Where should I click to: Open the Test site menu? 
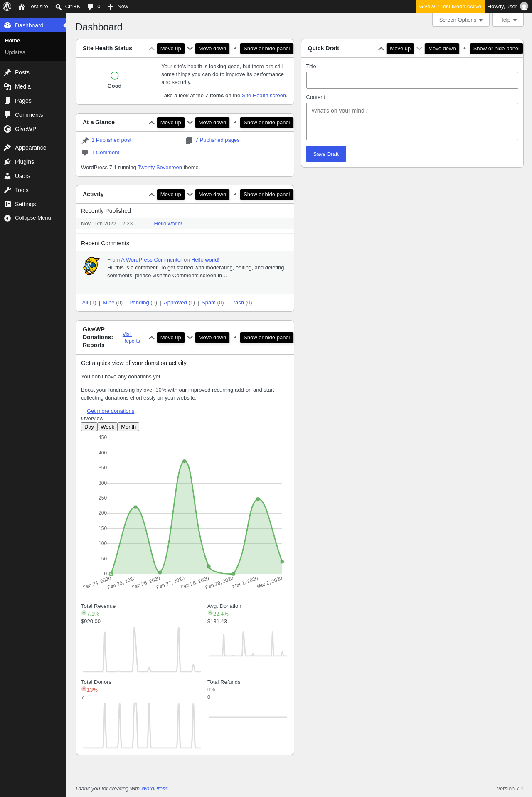coord(33,7)
